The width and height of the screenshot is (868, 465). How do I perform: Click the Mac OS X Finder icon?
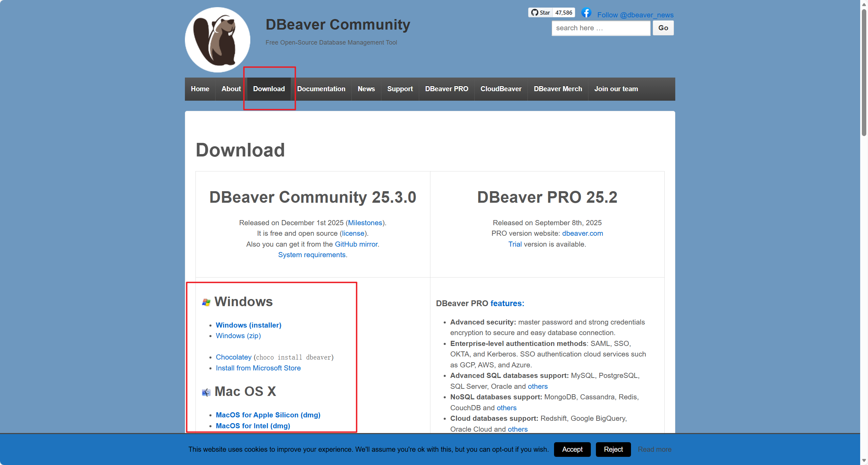(x=206, y=392)
